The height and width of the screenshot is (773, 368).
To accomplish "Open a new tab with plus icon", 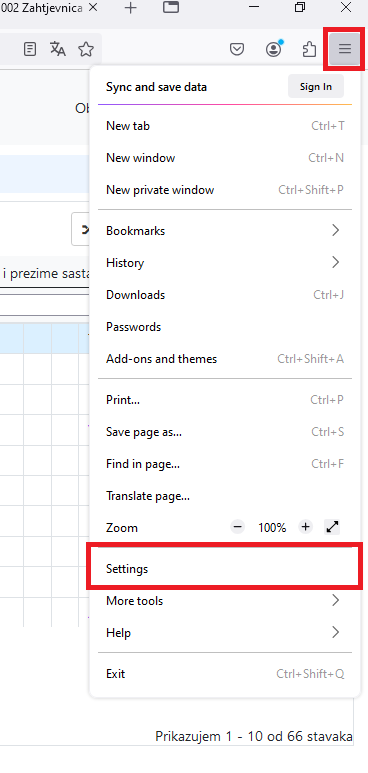I will (x=130, y=8).
